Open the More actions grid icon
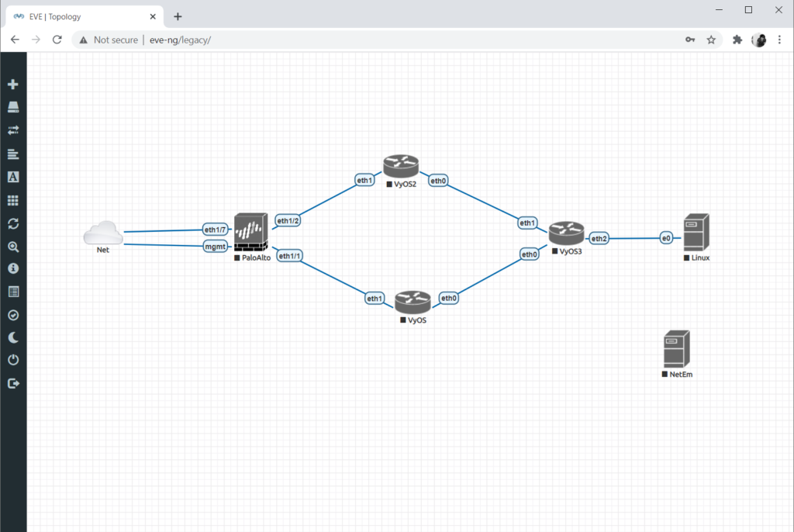The width and height of the screenshot is (794, 532). pos(13,200)
